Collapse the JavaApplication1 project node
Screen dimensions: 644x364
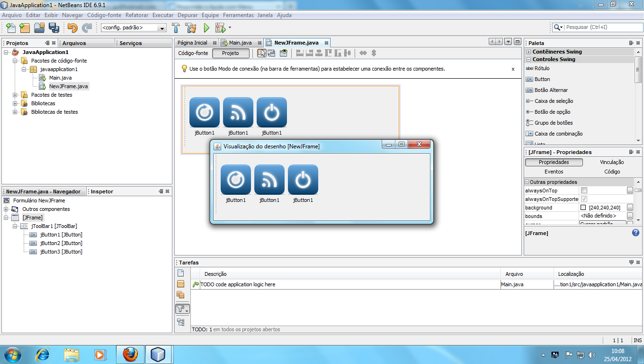click(x=6, y=52)
